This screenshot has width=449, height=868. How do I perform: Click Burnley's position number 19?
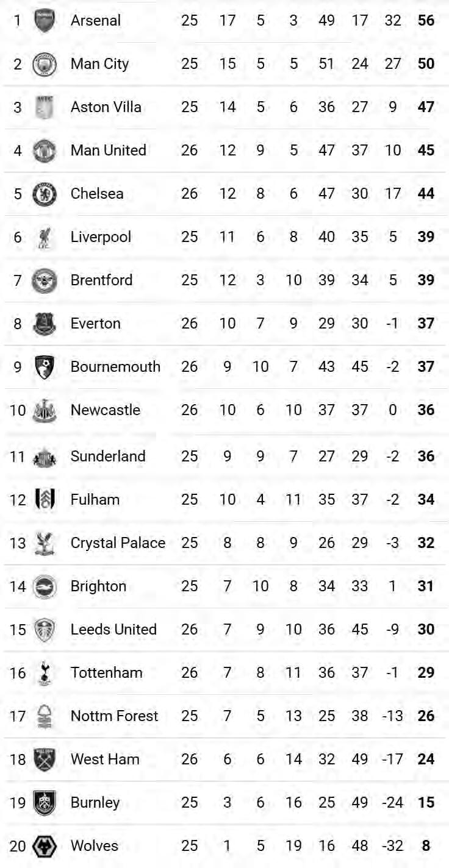(x=18, y=802)
